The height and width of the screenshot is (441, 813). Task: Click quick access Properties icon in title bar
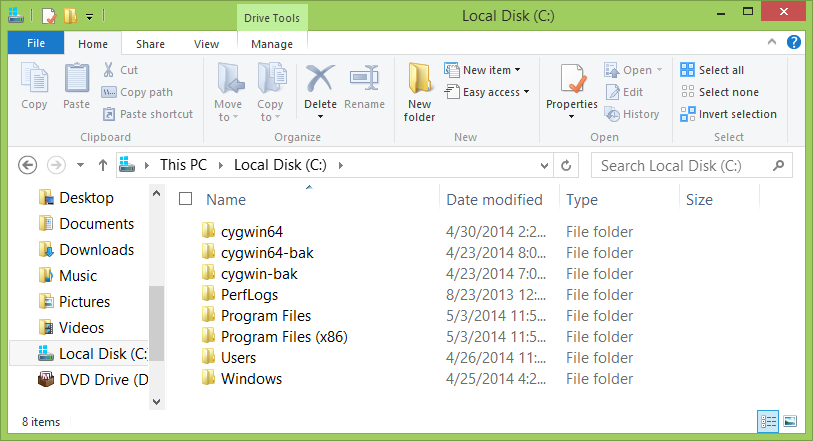[48, 16]
